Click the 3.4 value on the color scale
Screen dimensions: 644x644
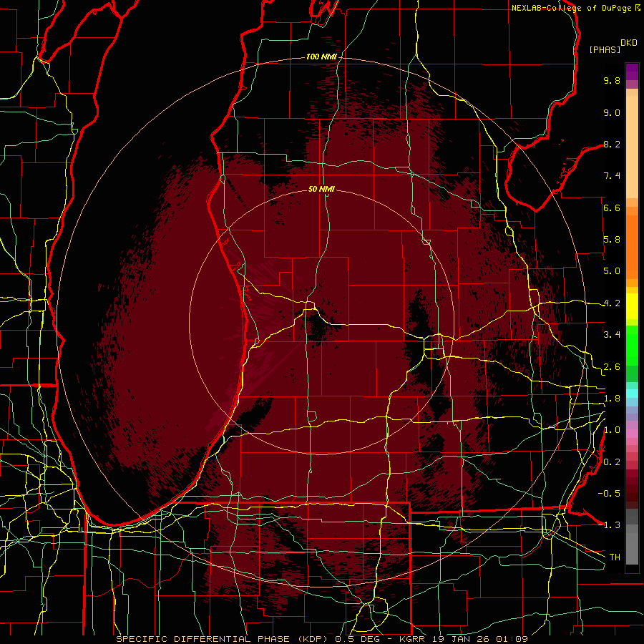[612, 335]
